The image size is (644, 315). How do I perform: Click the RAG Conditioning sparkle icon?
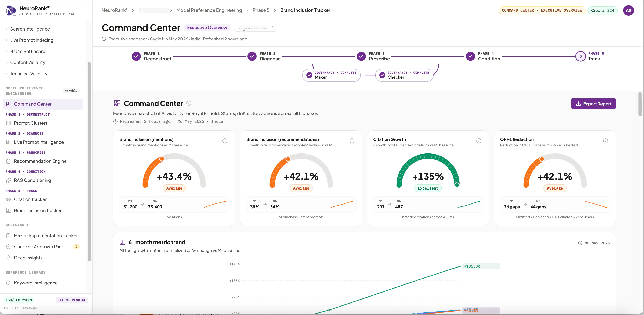[8, 180]
